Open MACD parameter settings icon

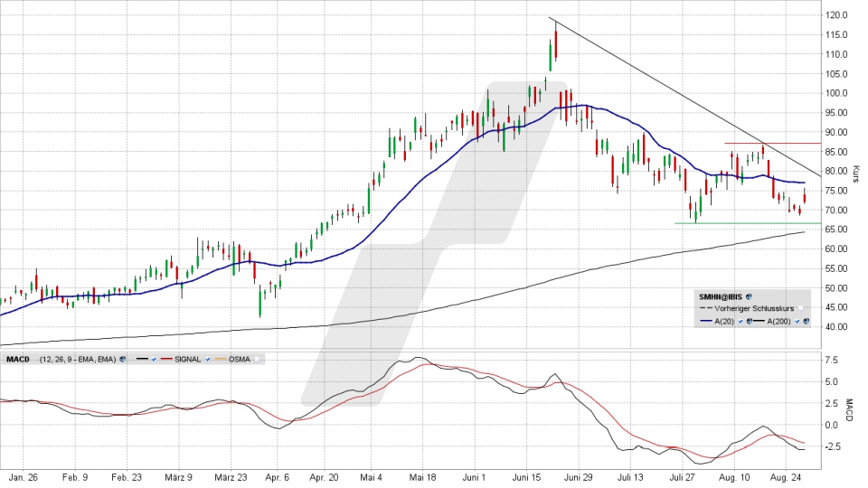[122, 359]
